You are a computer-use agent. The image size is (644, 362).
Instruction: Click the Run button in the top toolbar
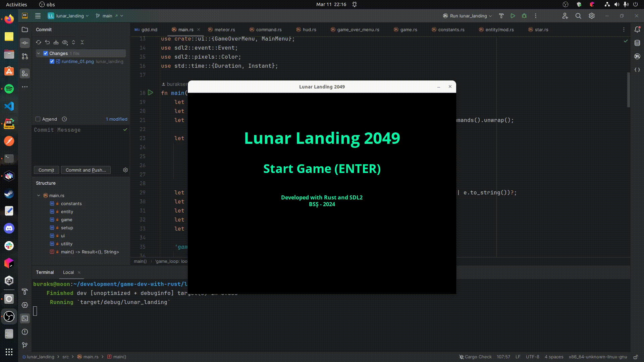point(513,16)
